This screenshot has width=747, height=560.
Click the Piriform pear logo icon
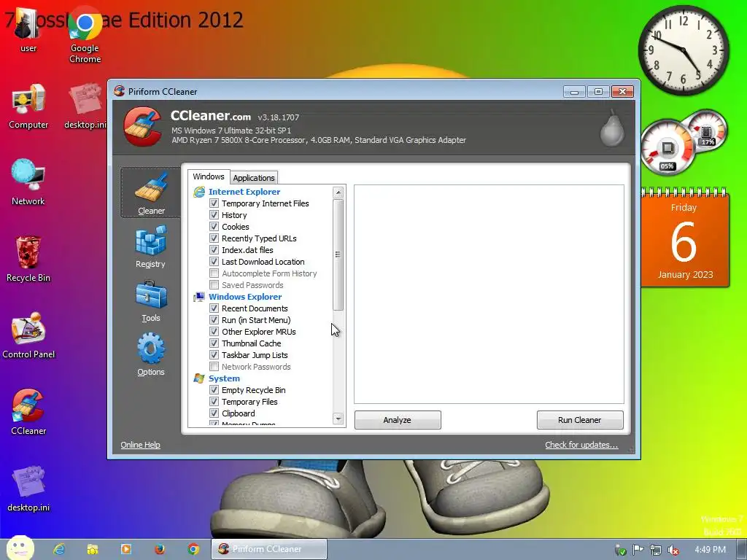pyautogui.click(x=612, y=128)
